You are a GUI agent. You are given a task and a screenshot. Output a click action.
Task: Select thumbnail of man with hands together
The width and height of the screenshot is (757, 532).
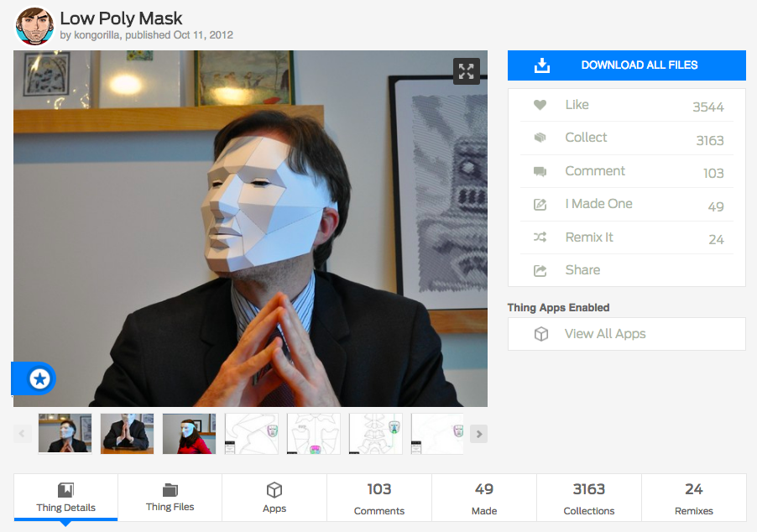[127, 434]
